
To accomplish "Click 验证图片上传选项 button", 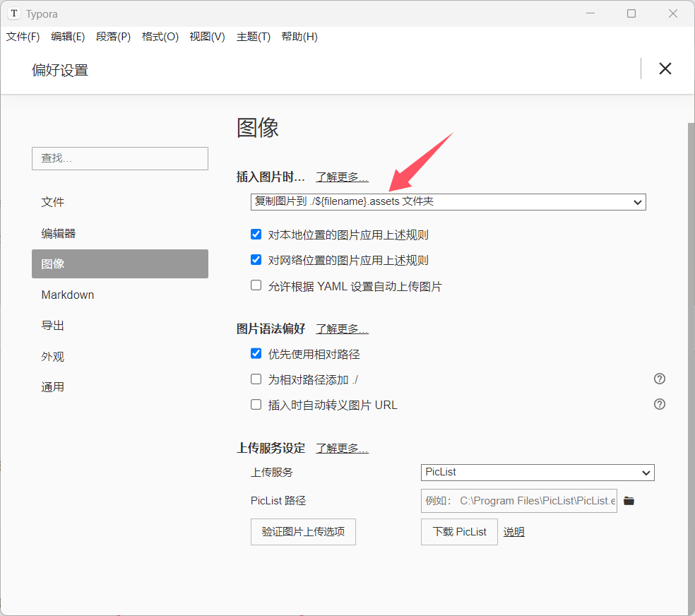I will coord(303,532).
